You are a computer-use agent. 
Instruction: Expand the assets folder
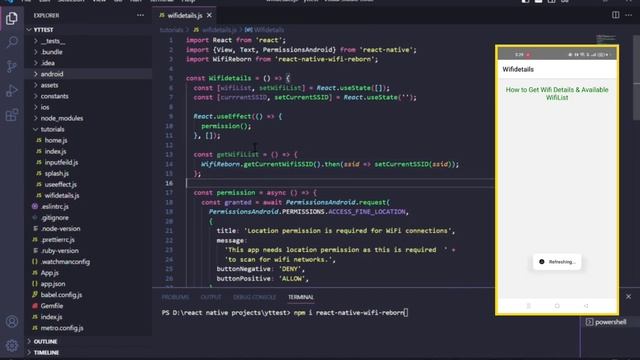tap(88, 85)
